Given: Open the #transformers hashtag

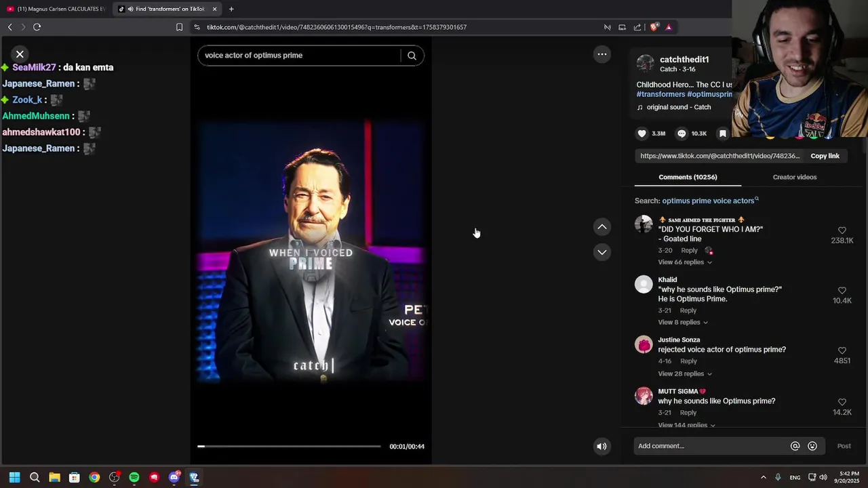Looking at the screenshot, I should [660, 94].
